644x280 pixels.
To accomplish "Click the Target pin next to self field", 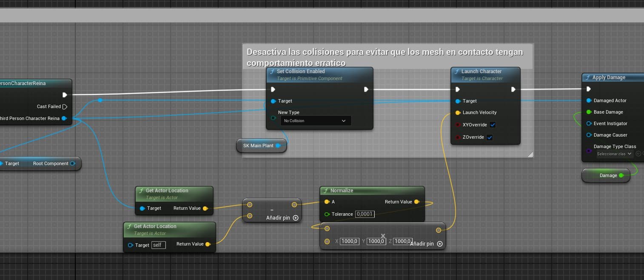I will pos(131,245).
